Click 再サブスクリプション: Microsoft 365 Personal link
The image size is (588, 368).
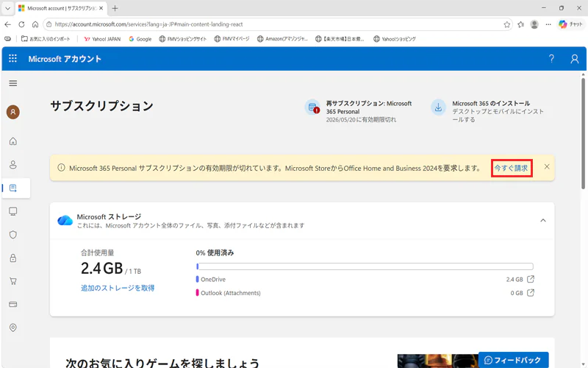tap(369, 107)
